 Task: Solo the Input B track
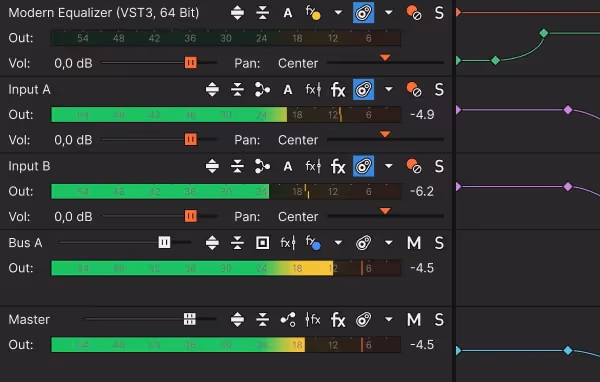coord(439,167)
